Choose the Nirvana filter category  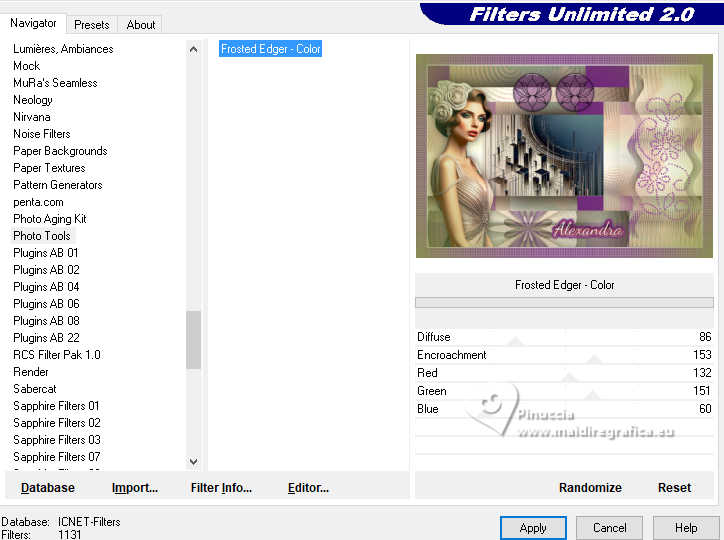(32, 117)
